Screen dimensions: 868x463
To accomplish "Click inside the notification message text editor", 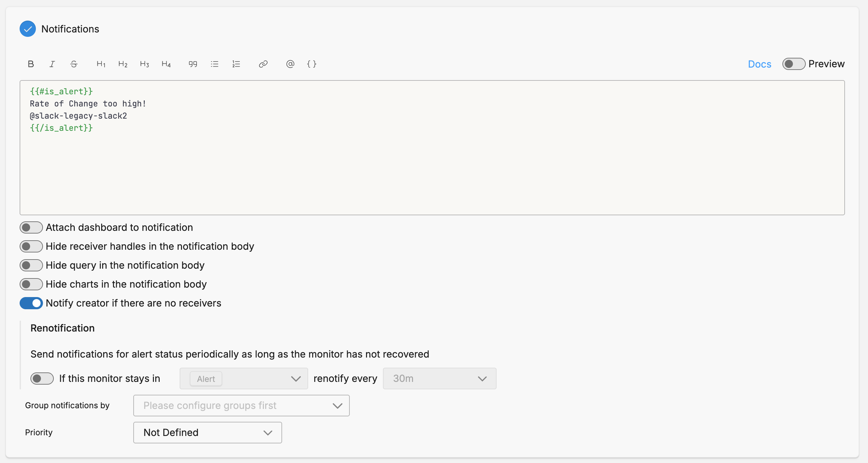I will click(x=432, y=162).
